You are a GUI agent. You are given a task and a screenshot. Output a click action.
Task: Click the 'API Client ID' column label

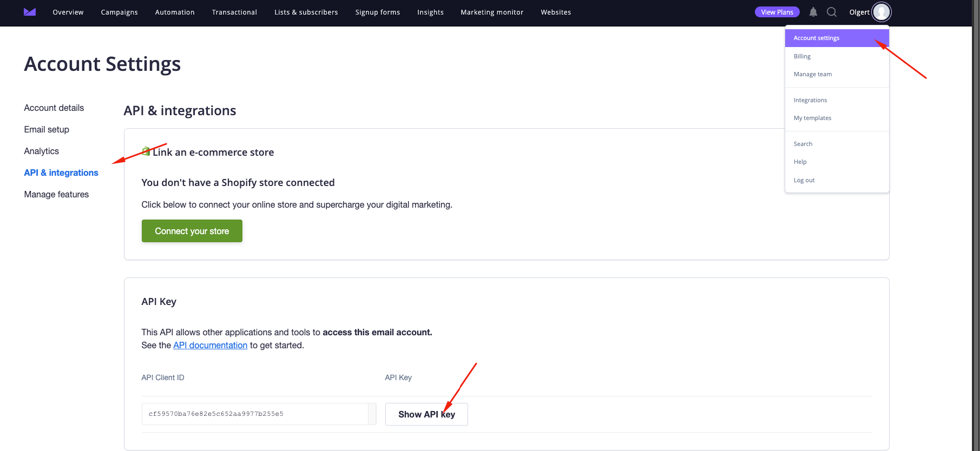tap(163, 377)
